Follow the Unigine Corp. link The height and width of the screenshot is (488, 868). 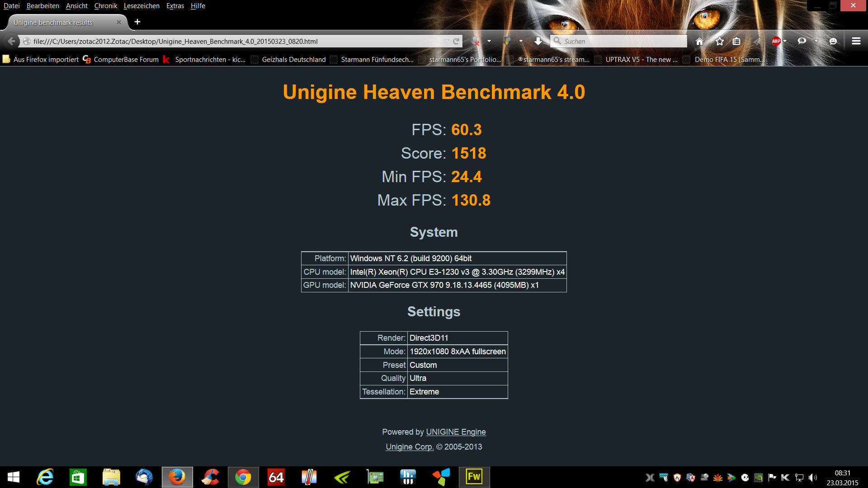[x=410, y=447]
